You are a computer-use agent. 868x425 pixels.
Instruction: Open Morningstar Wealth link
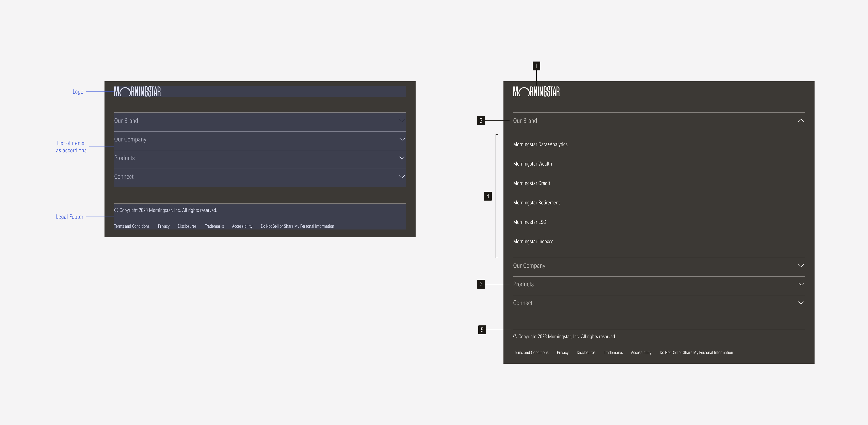[x=532, y=164]
